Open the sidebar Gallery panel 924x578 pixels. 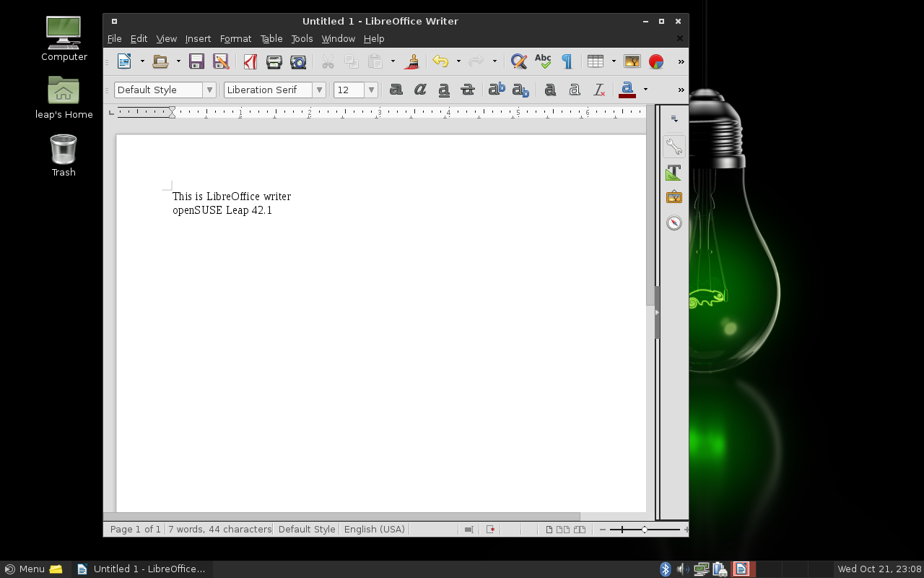pos(674,197)
